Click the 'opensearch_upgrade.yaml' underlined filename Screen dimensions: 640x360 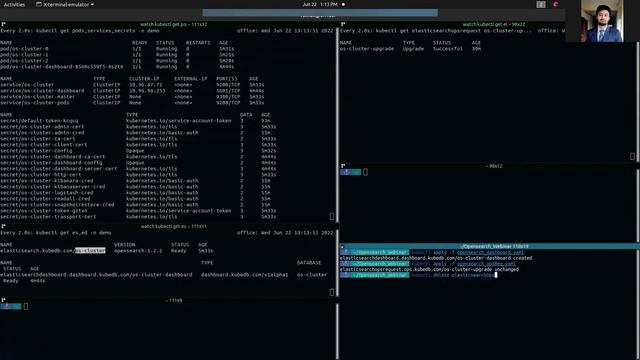coord(487,264)
